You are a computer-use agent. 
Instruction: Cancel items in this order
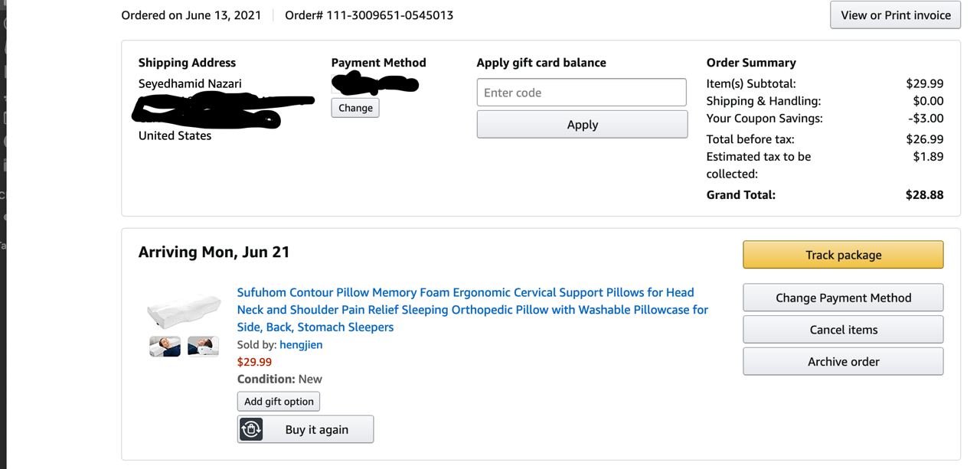(843, 330)
